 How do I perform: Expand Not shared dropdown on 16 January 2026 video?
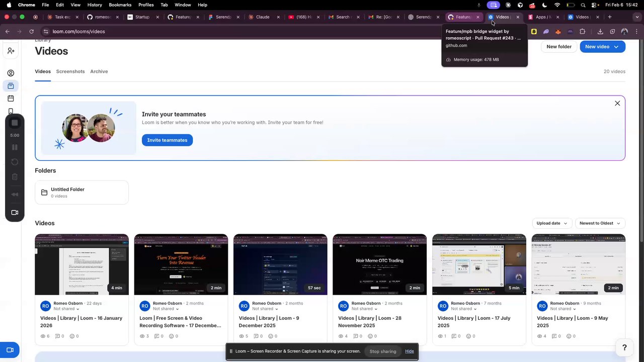point(66,309)
